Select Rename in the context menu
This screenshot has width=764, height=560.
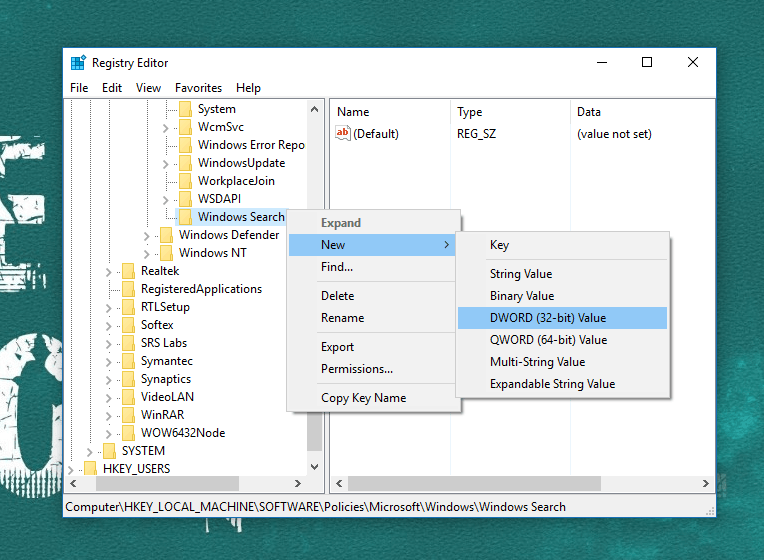(x=372, y=318)
